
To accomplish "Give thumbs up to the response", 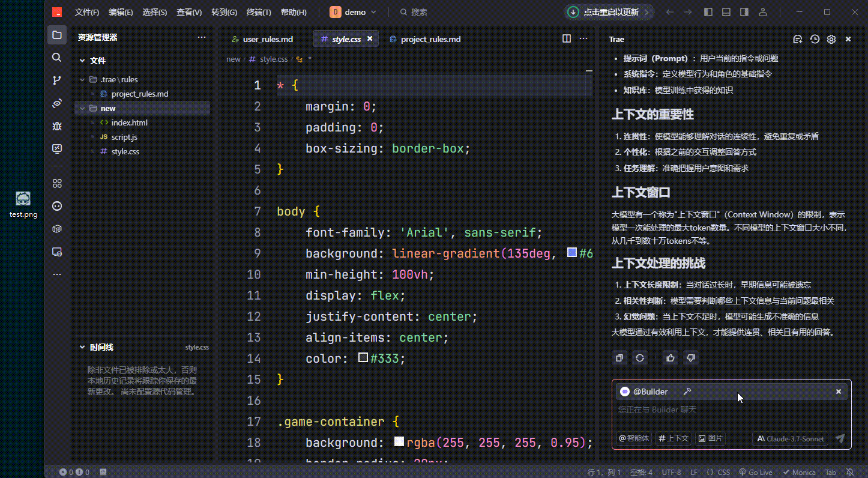I will click(671, 358).
